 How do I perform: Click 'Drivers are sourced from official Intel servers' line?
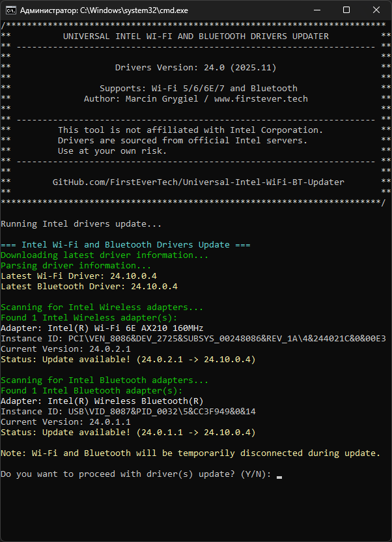click(183, 140)
